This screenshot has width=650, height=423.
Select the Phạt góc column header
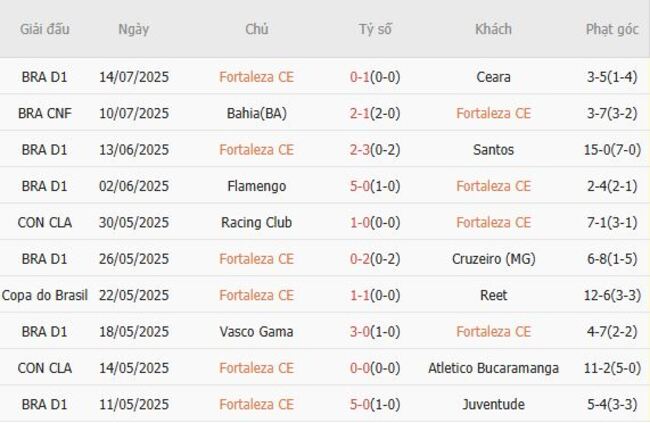(612, 29)
